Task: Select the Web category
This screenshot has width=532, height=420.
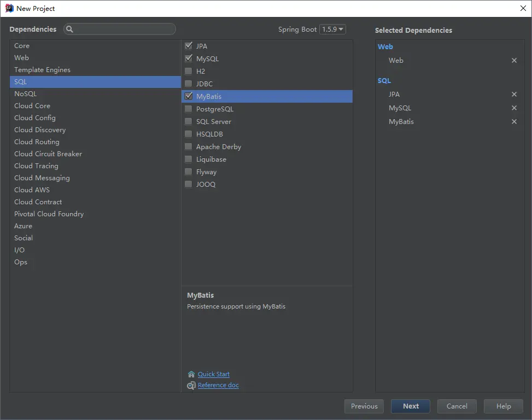Action: pyautogui.click(x=95, y=58)
